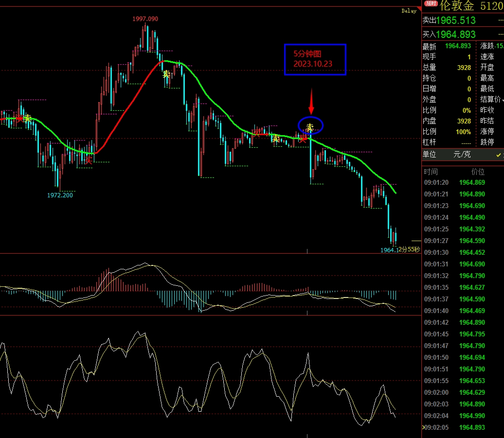The image size is (504, 438).
Task: Select the 09:01:30 tick row
Action: (463, 252)
